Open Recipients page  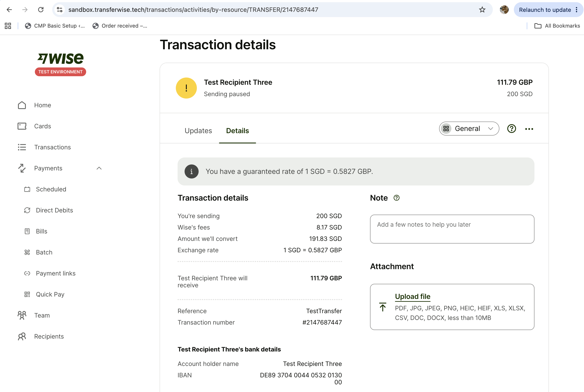coord(49,336)
